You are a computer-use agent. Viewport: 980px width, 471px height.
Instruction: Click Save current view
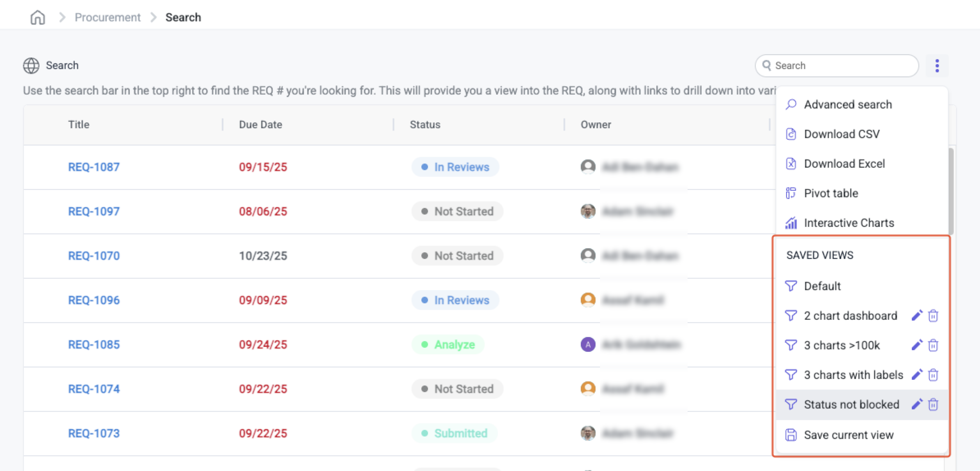849,435
